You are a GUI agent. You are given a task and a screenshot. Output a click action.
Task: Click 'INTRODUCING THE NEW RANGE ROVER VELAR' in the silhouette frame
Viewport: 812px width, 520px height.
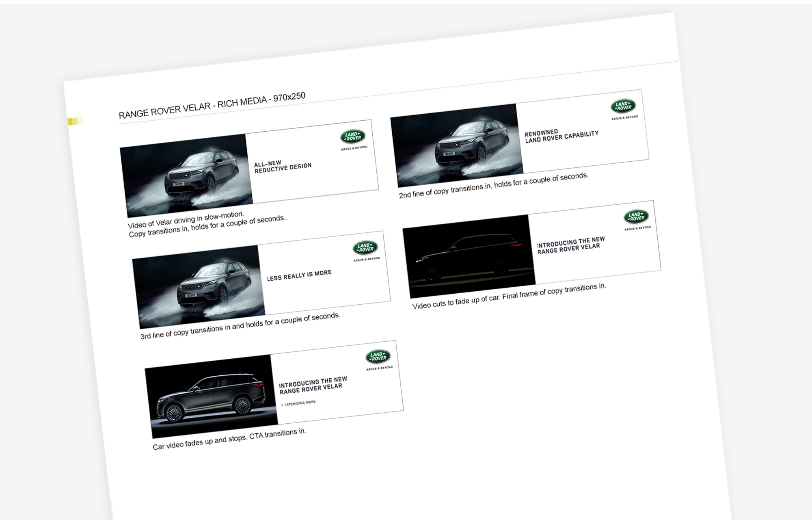(571, 245)
